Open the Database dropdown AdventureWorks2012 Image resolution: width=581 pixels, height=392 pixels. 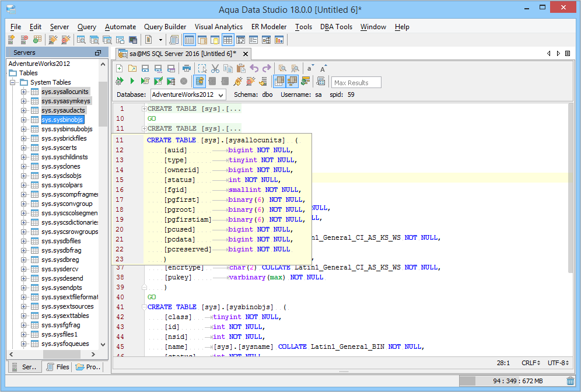[188, 94]
